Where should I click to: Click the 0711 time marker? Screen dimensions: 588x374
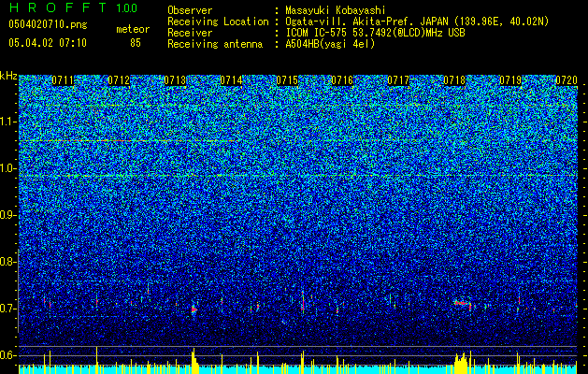(x=63, y=80)
